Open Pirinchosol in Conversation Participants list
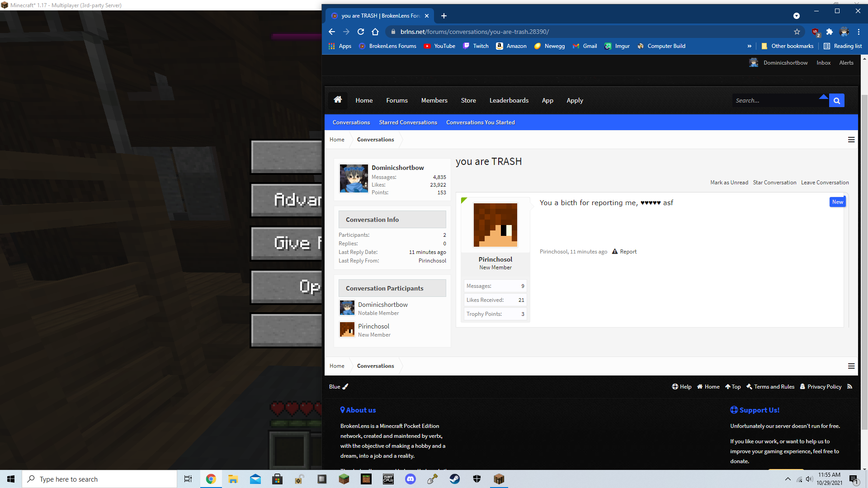This screenshot has height=488, width=868. pyautogui.click(x=373, y=326)
